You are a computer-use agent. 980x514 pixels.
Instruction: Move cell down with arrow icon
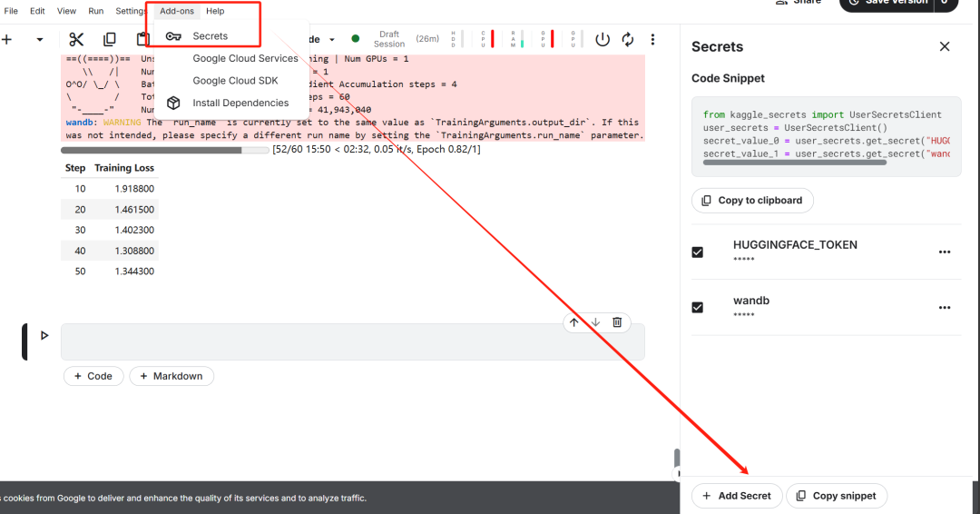(595, 322)
